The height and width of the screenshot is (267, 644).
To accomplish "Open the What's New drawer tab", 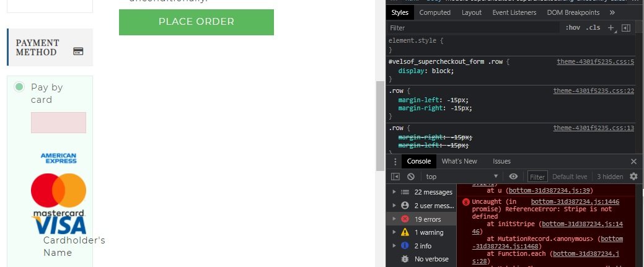I will 459,162.
